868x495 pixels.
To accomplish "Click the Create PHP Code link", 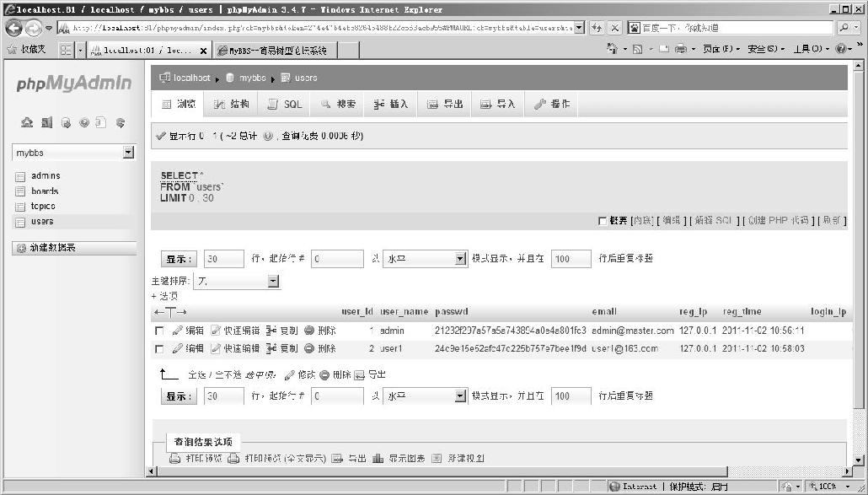I will pos(778,220).
